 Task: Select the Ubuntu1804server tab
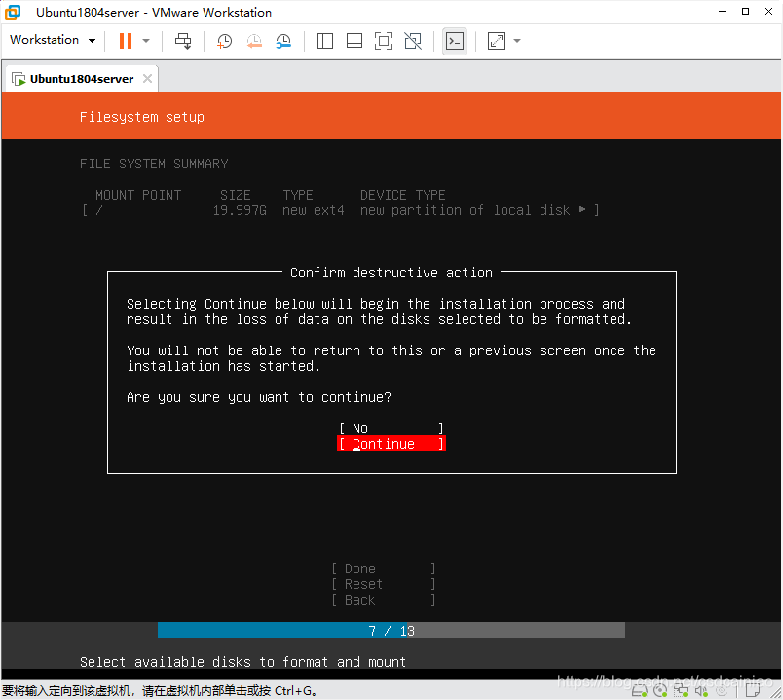82,79
